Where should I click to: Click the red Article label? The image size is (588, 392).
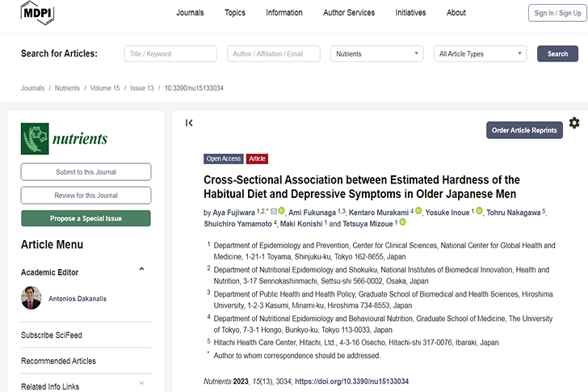[x=257, y=158]
